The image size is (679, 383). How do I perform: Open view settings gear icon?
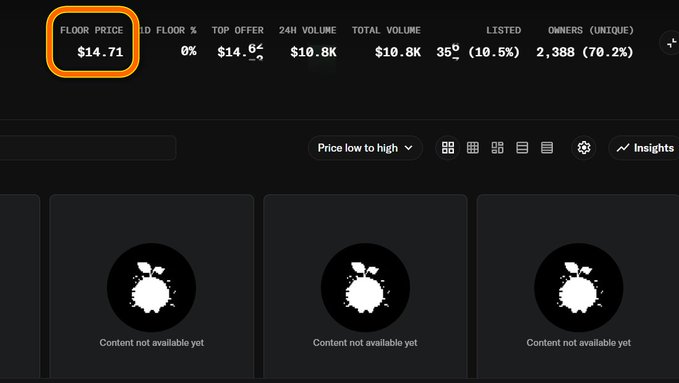coord(584,148)
